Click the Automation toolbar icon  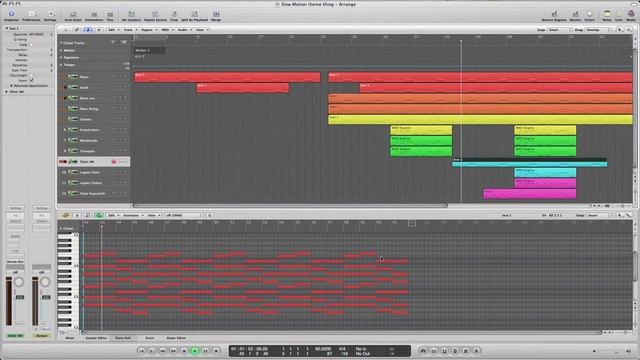94,16
